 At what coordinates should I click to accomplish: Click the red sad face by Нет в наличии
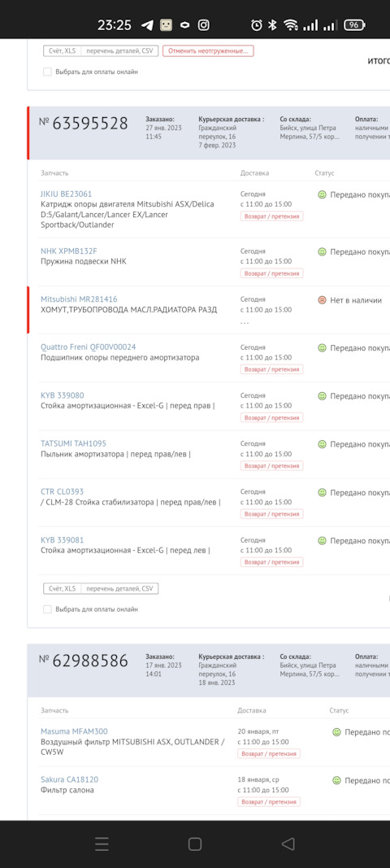322,300
